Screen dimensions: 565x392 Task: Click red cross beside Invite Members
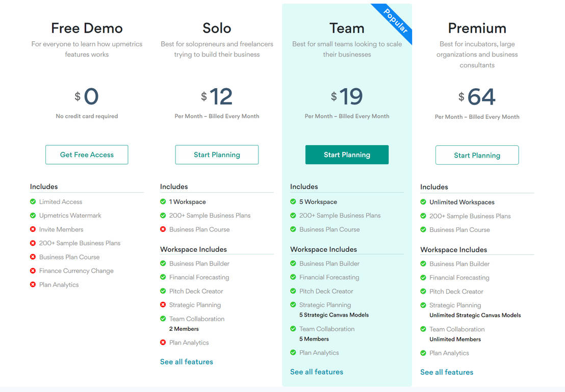pos(33,229)
